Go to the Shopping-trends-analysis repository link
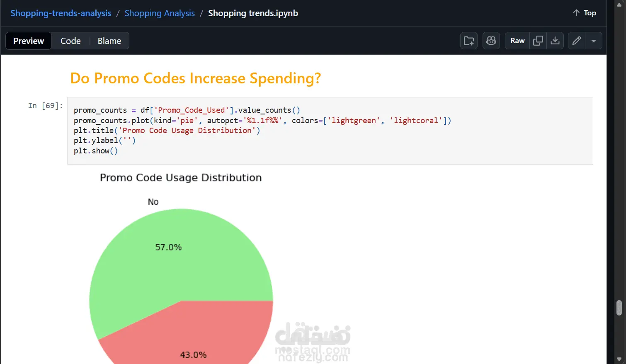This screenshot has width=626, height=364. (61, 13)
